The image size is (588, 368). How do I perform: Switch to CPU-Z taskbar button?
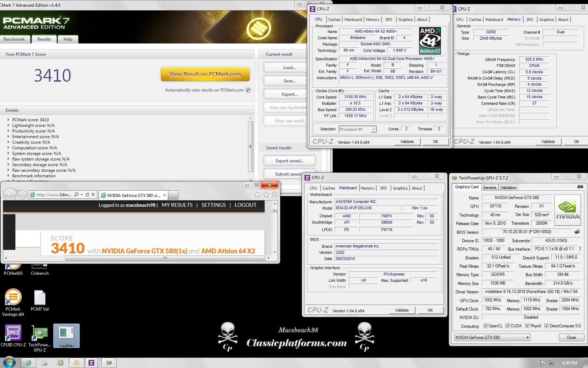[x=91, y=363]
